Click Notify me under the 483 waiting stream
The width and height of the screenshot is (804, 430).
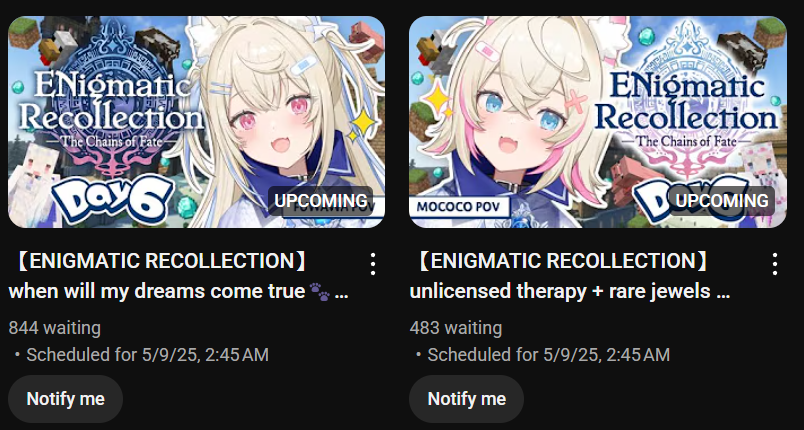467,399
